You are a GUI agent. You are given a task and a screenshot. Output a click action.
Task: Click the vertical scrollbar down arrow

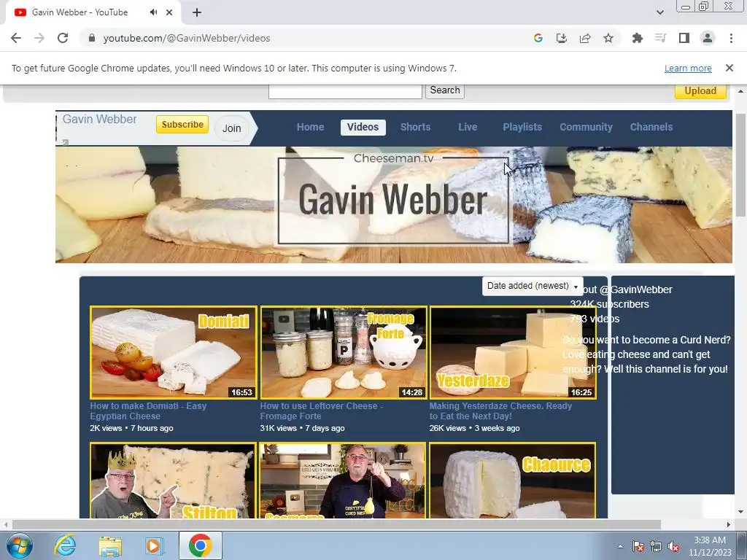click(x=740, y=512)
